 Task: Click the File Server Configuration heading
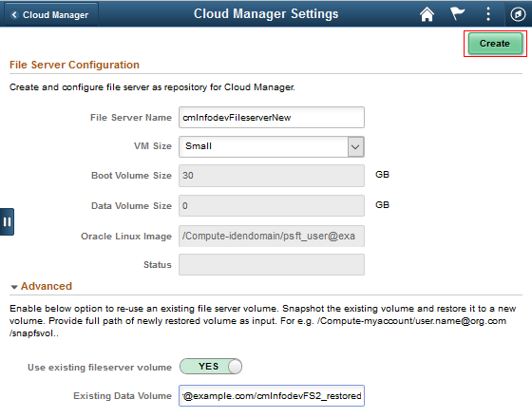tap(74, 65)
